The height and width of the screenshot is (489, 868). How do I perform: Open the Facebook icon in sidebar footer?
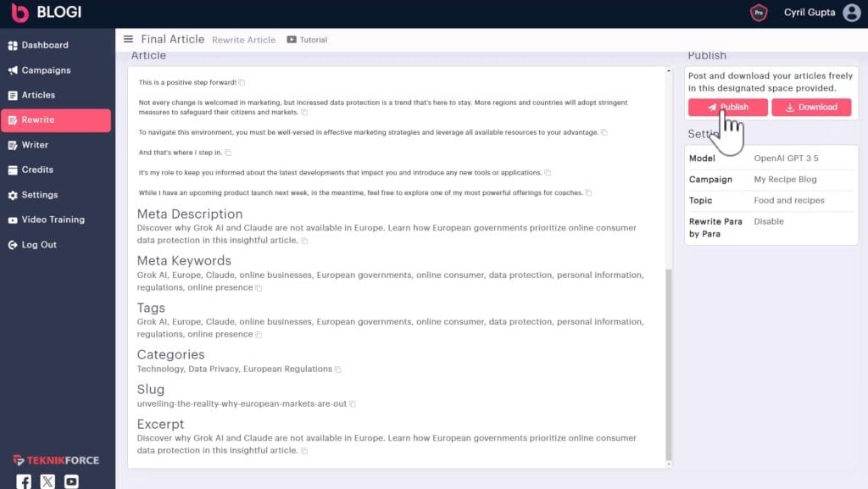24,481
